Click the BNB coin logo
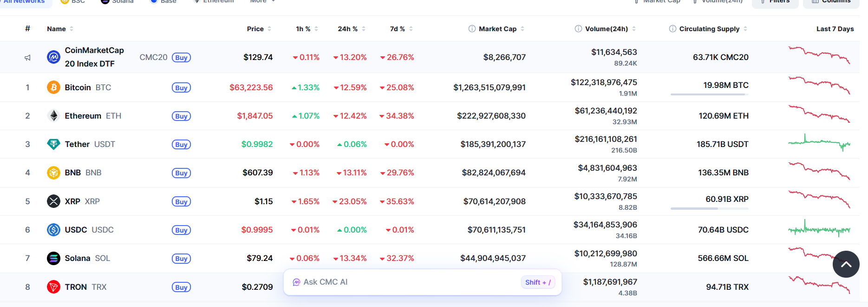 (53, 173)
